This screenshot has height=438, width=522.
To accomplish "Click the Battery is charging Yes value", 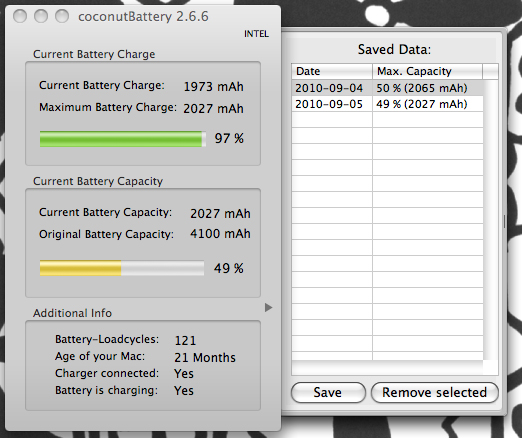I will (184, 390).
